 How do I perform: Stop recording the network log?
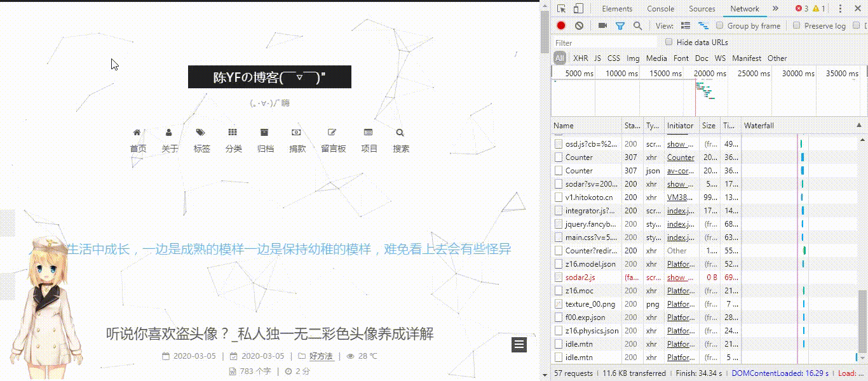click(x=561, y=25)
